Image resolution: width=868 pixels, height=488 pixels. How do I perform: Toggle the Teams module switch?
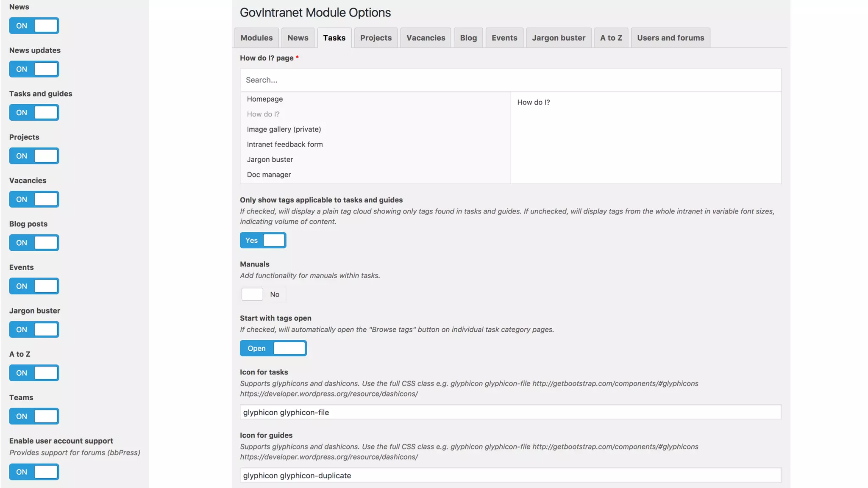(x=34, y=416)
